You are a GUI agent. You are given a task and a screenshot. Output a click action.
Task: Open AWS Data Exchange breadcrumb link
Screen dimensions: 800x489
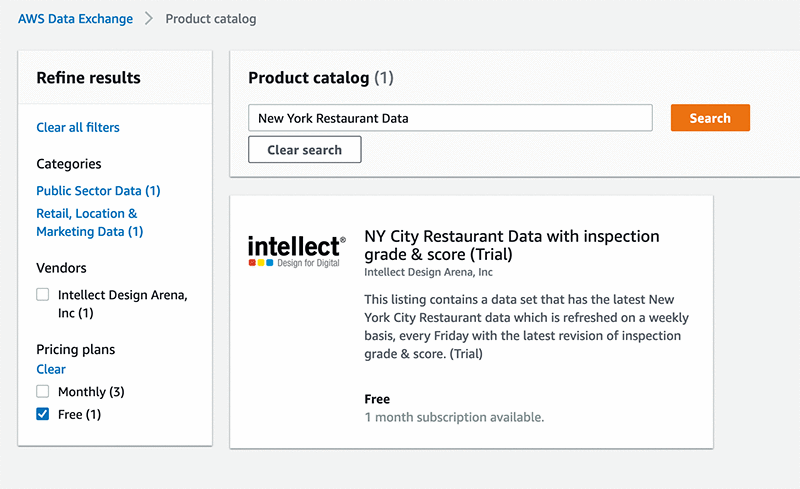tap(73, 19)
